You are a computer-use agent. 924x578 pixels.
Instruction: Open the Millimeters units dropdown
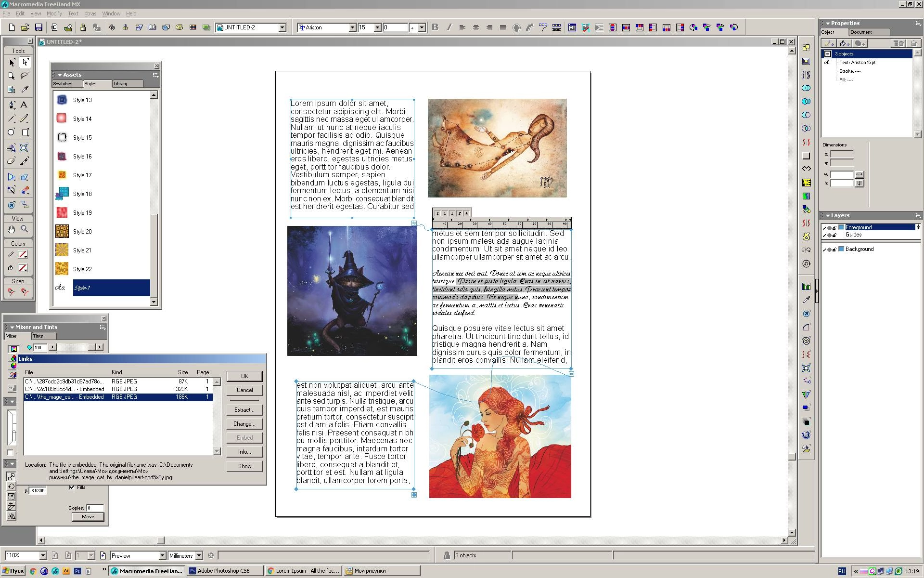tap(199, 555)
